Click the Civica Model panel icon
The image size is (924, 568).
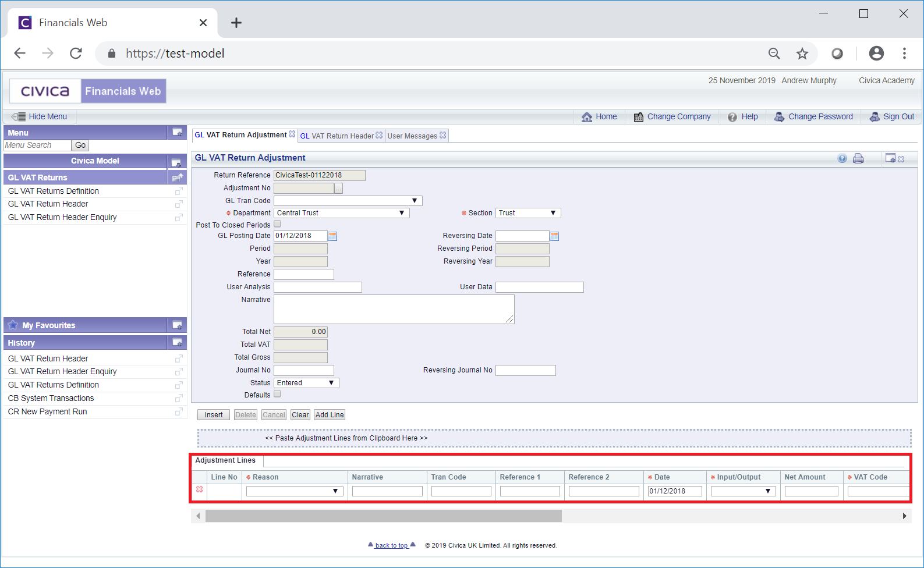(176, 162)
